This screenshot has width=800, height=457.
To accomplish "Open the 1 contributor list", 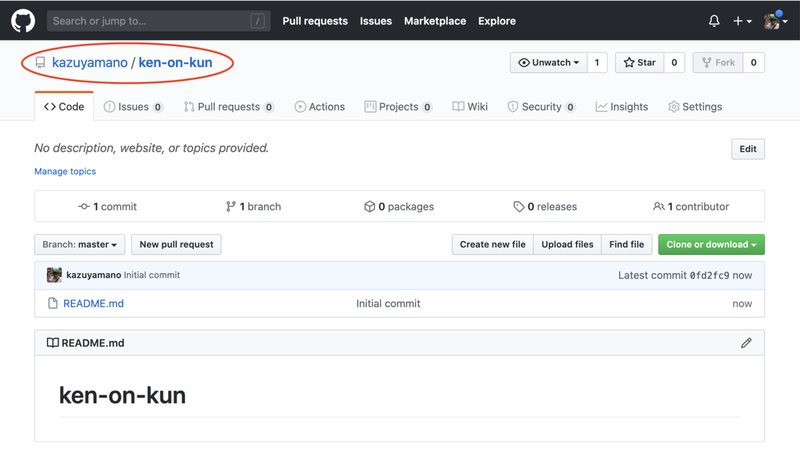I will 691,207.
